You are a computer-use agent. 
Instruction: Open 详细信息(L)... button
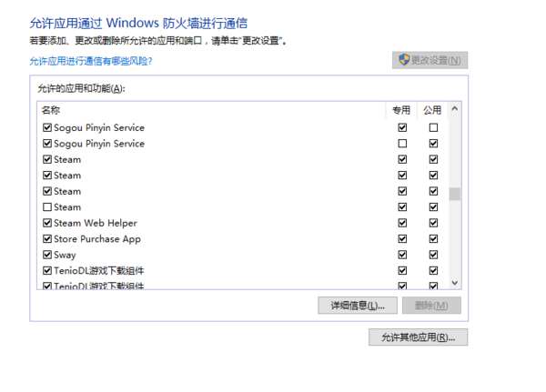358,306
